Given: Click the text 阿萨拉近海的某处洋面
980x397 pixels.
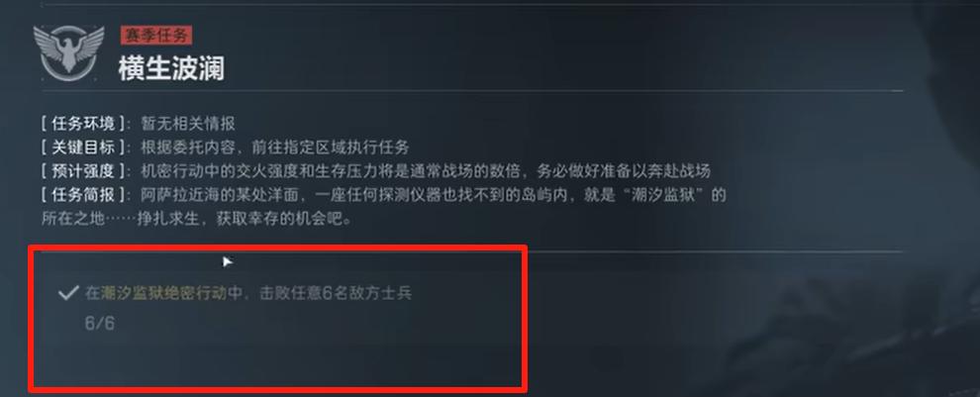Looking at the screenshot, I should click(x=220, y=195).
